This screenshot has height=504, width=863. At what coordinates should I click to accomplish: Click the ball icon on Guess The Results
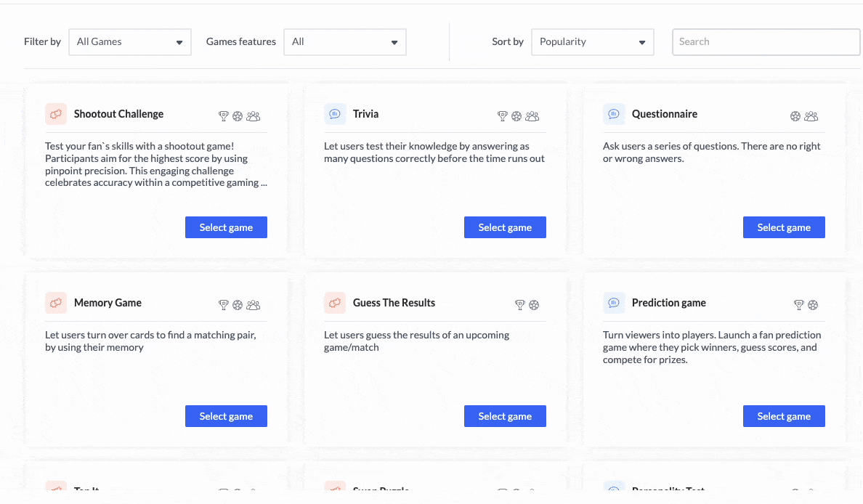pos(534,305)
